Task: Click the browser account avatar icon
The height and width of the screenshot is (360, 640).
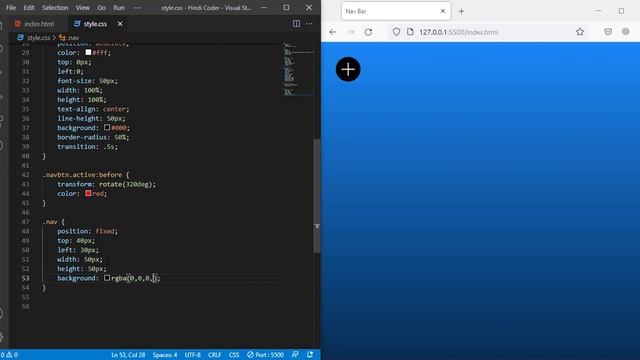Action: tap(625, 31)
